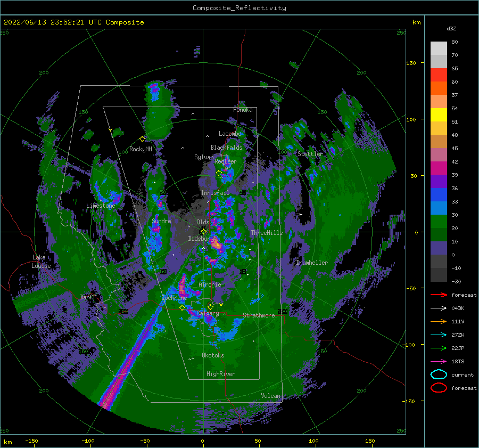479x448 pixels.
Task: Select the Lacombe label on the map
Action: pos(230,134)
